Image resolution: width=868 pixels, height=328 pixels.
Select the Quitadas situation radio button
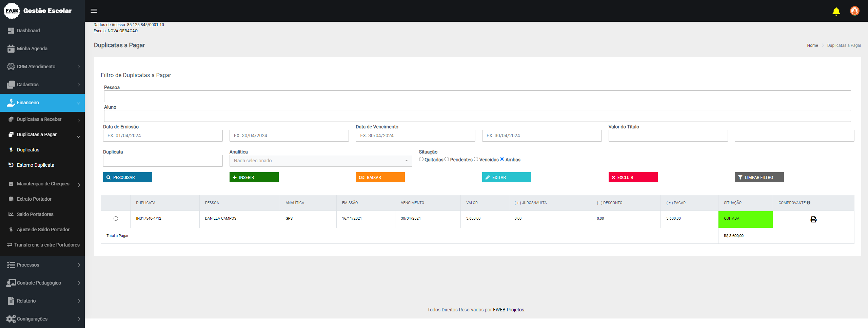421,159
